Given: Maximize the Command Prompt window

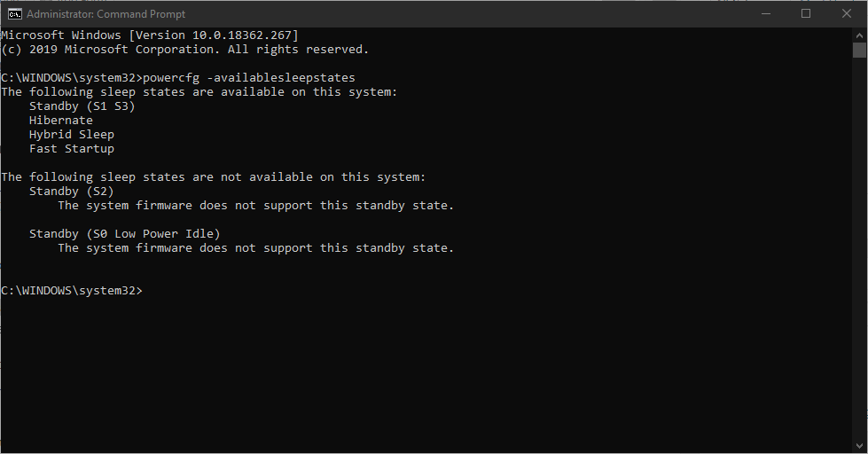Looking at the screenshot, I should tap(806, 14).
